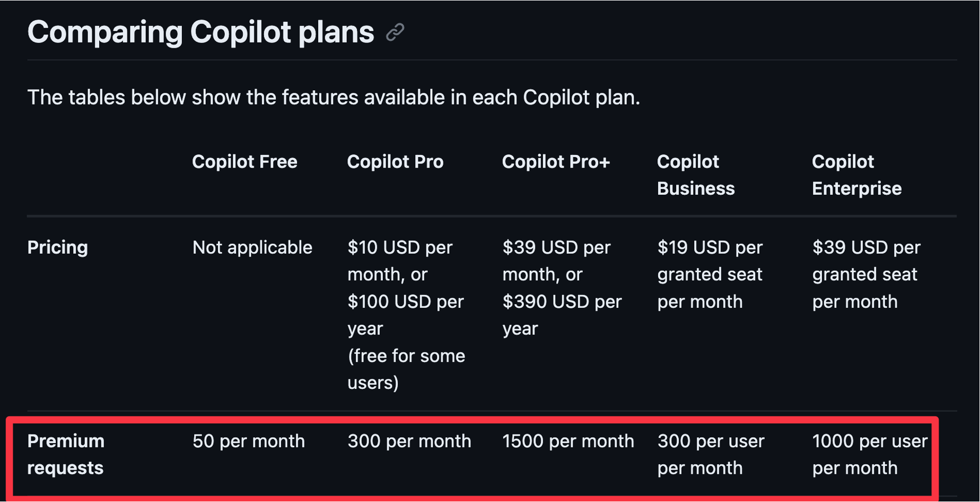Click the Premium requests row label
Screen dimensions: 980x502
(x=66, y=454)
